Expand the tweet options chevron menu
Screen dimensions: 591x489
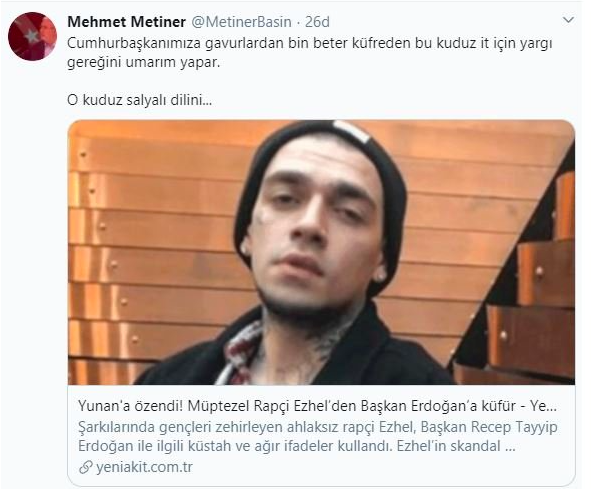click(568, 20)
